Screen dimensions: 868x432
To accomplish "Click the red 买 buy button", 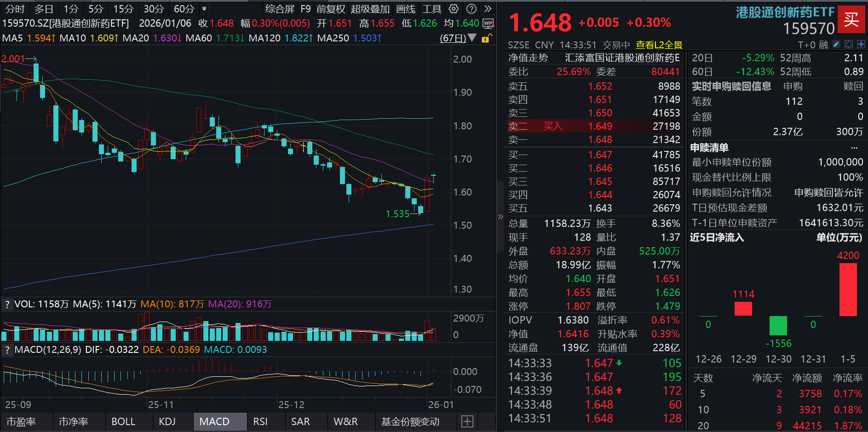I will (x=851, y=19).
